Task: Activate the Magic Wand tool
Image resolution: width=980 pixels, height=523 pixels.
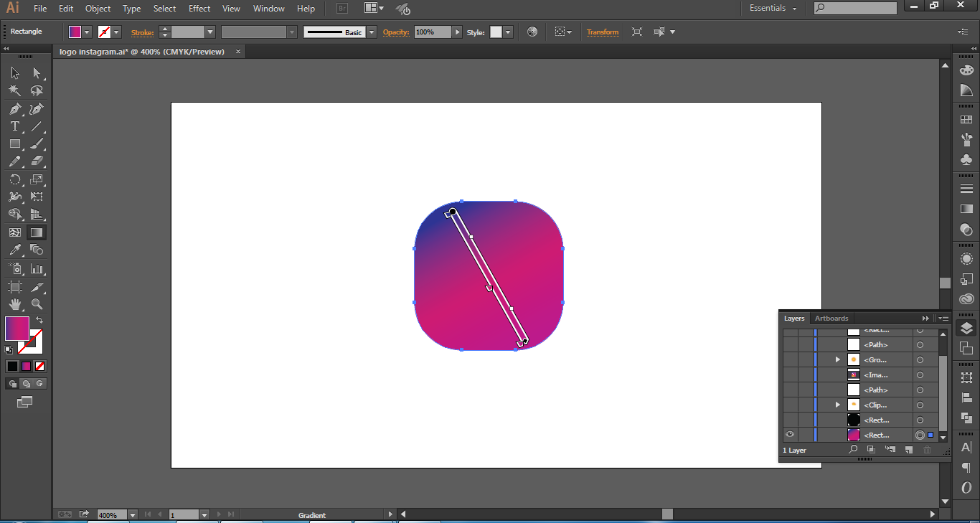Action: 14,91
